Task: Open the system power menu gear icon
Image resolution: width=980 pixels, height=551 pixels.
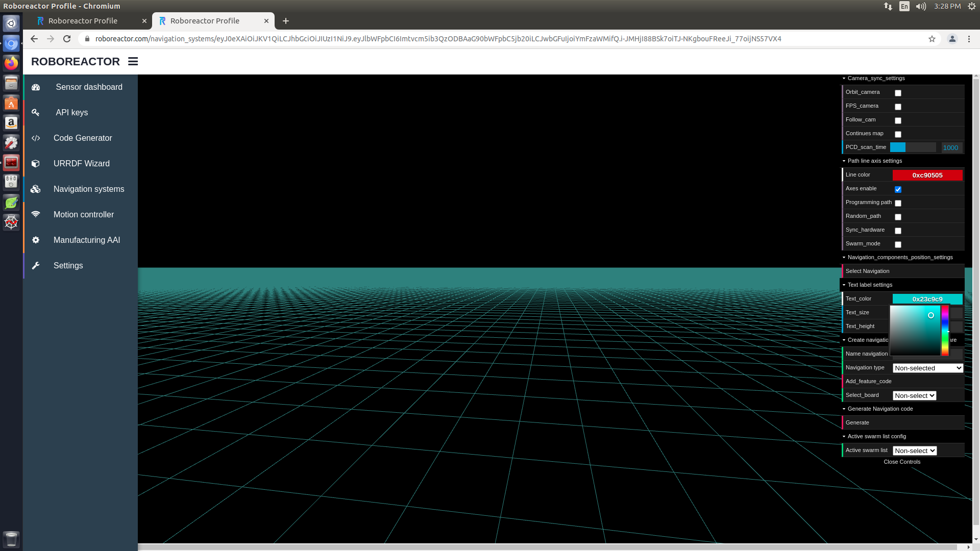Action: (x=972, y=6)
